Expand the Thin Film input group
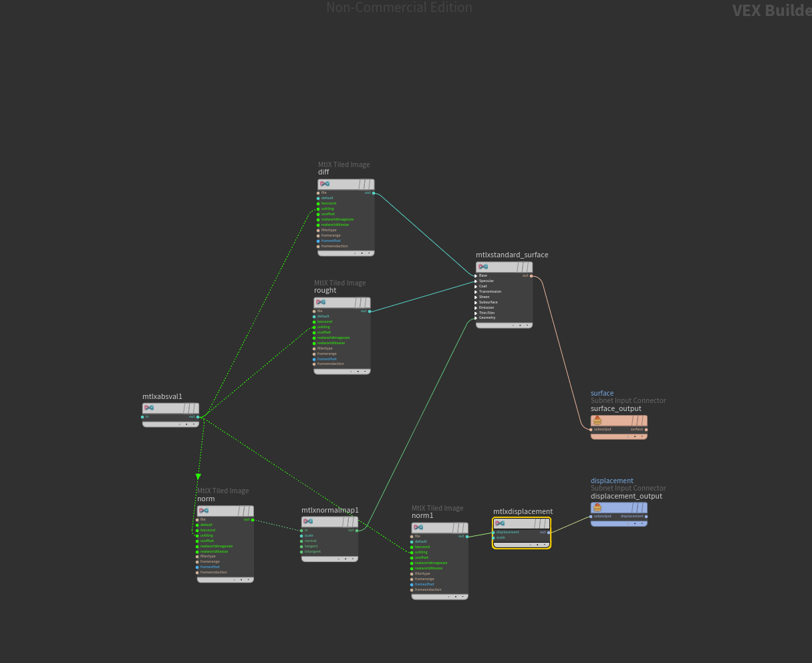The height and width of the screenshot is (663, 812). (476, 313)
